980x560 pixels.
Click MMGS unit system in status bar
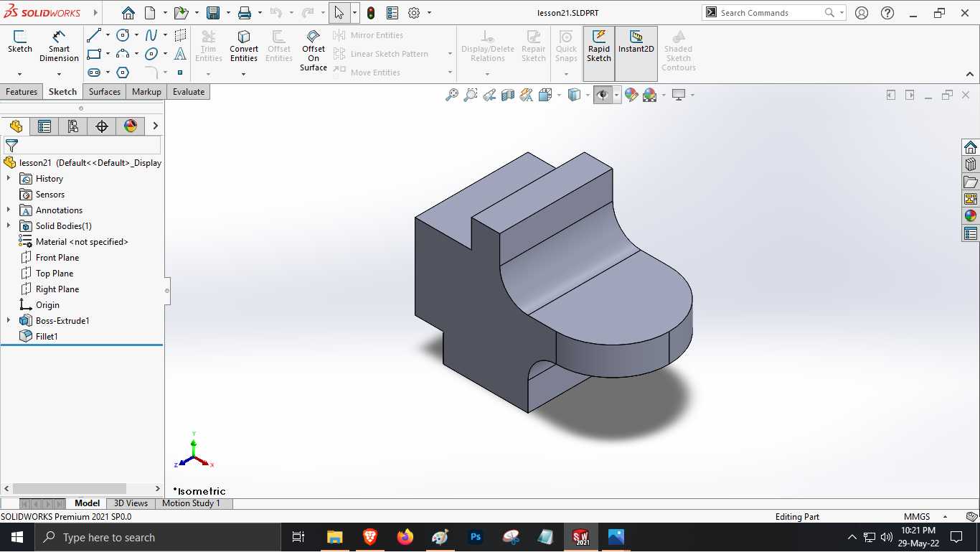click(916, 516)
